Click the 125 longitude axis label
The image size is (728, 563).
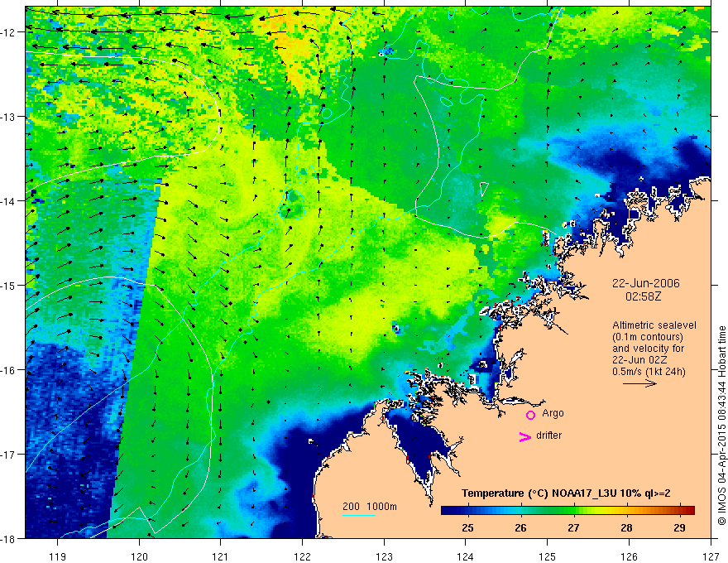coord(548,556)
